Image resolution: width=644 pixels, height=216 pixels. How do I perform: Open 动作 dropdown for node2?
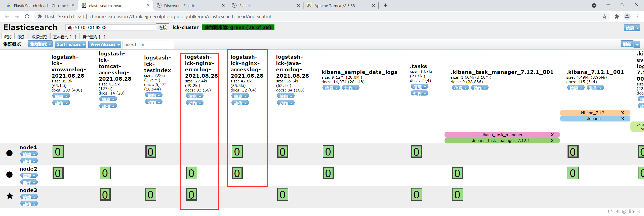(29, 182)
